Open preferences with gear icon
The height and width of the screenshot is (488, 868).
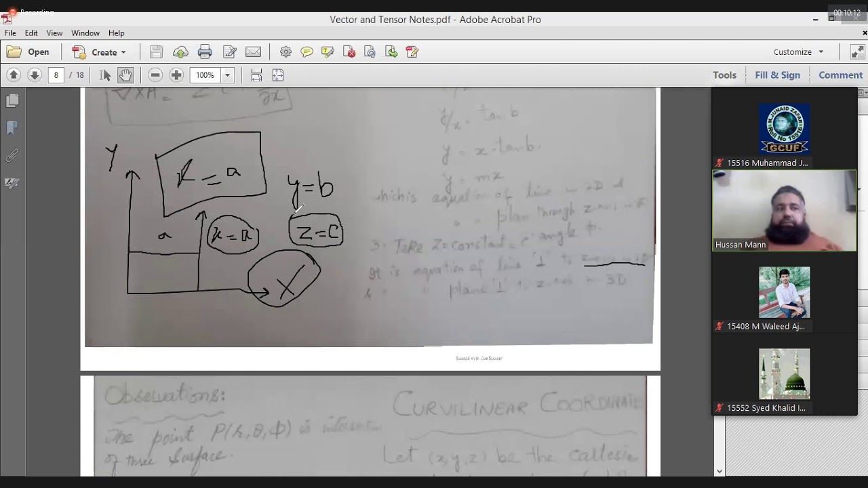tap(285, 52)
